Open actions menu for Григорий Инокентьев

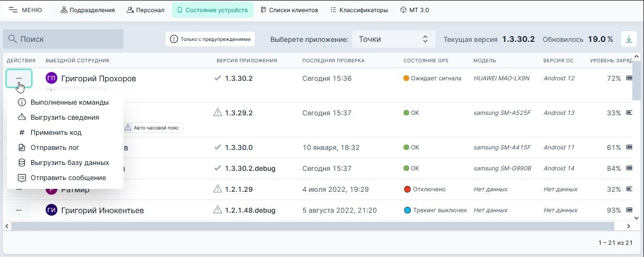[19, 210]
